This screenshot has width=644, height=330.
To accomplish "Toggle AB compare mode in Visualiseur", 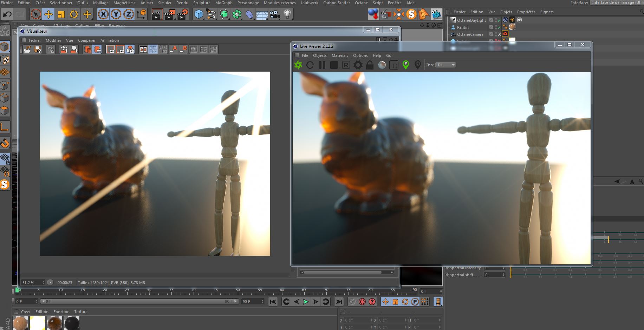I will [x=143, y=49].
